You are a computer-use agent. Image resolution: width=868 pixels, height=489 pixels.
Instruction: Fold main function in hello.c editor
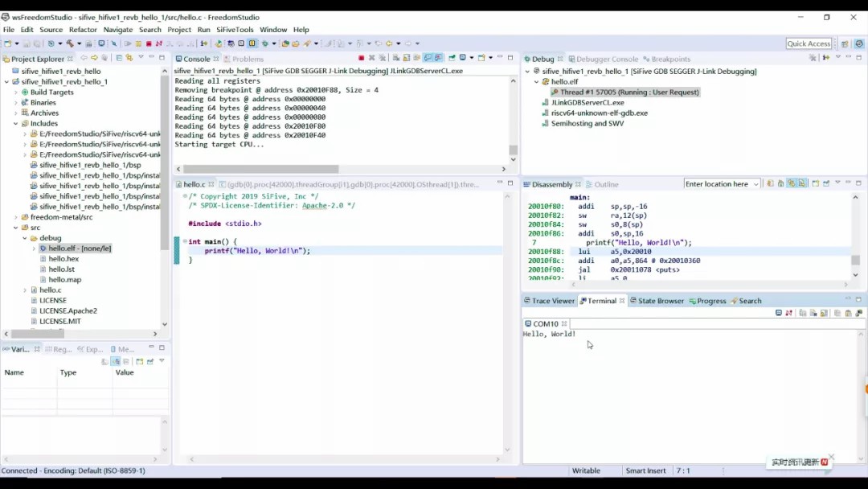point(185,241)
